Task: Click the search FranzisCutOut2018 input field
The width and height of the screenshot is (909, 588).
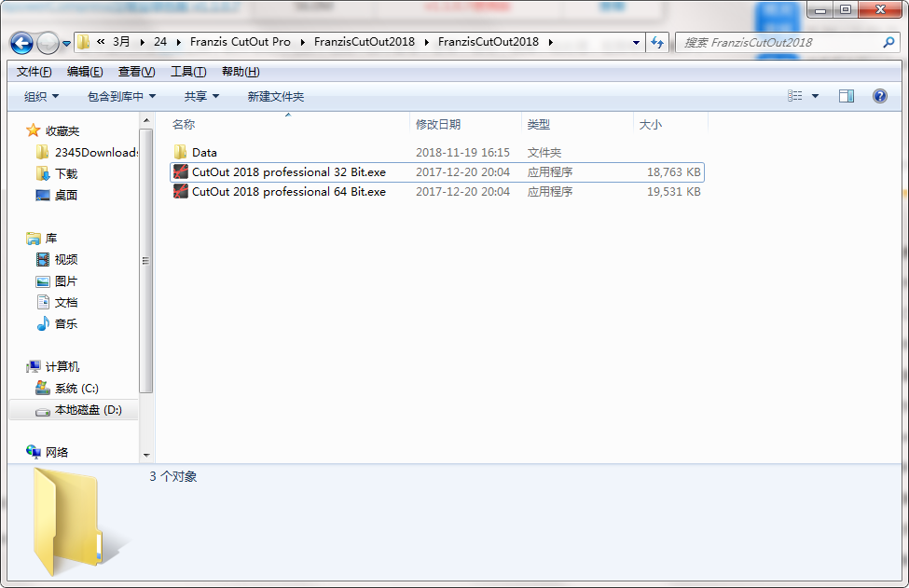Action: coord(778,42)
